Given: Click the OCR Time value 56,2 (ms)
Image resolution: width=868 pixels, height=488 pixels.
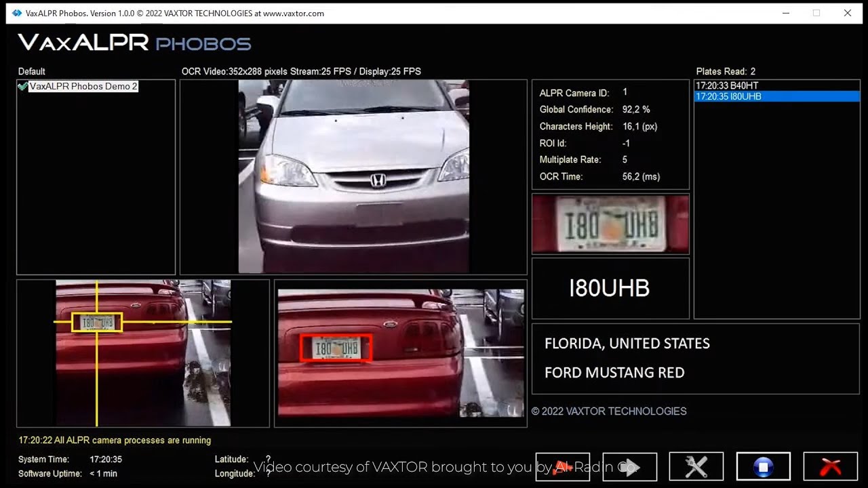Looking at the screenshot, I should (641, 177).
